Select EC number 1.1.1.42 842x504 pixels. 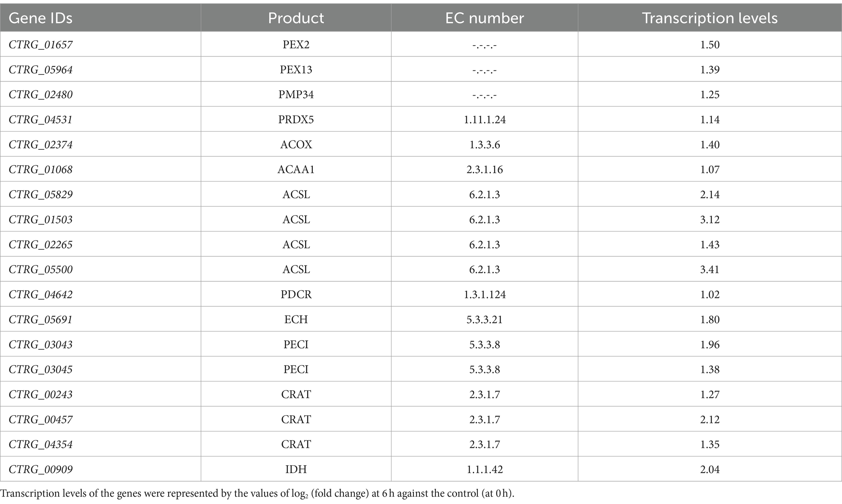tap(485, 469)
